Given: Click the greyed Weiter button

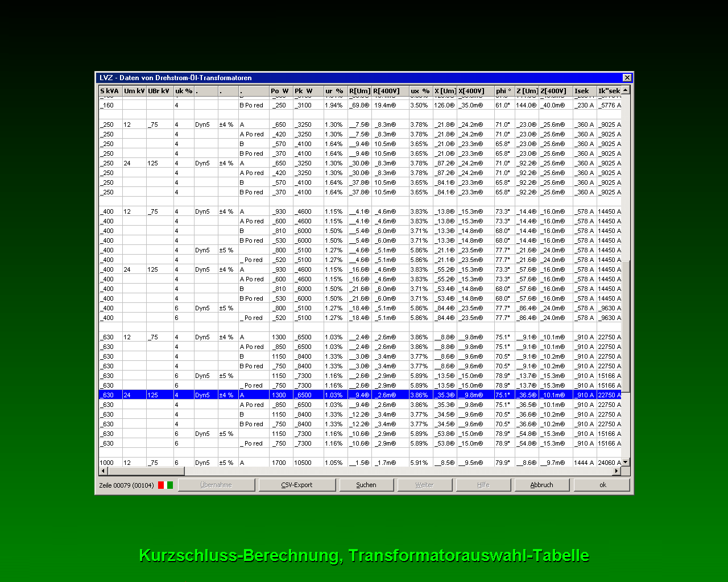Looking at the screenshot, I should pyautogui.click(x=424, y=485).
